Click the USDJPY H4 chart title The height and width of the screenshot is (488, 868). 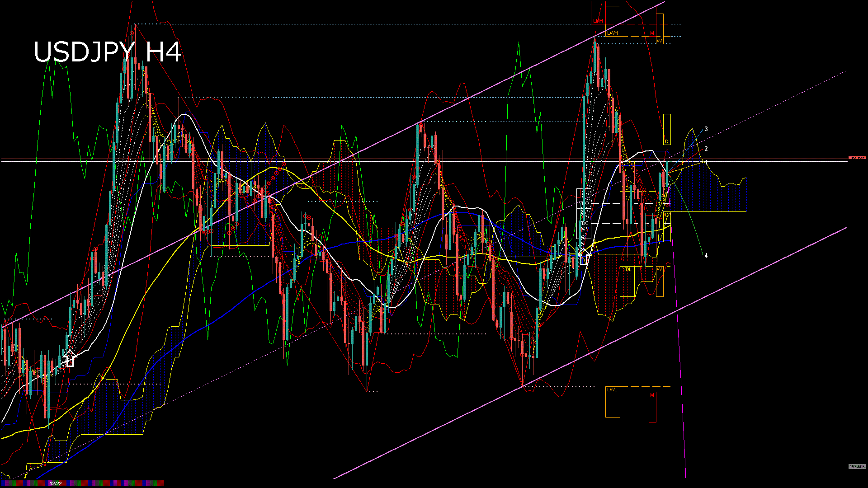pos(108,52)
